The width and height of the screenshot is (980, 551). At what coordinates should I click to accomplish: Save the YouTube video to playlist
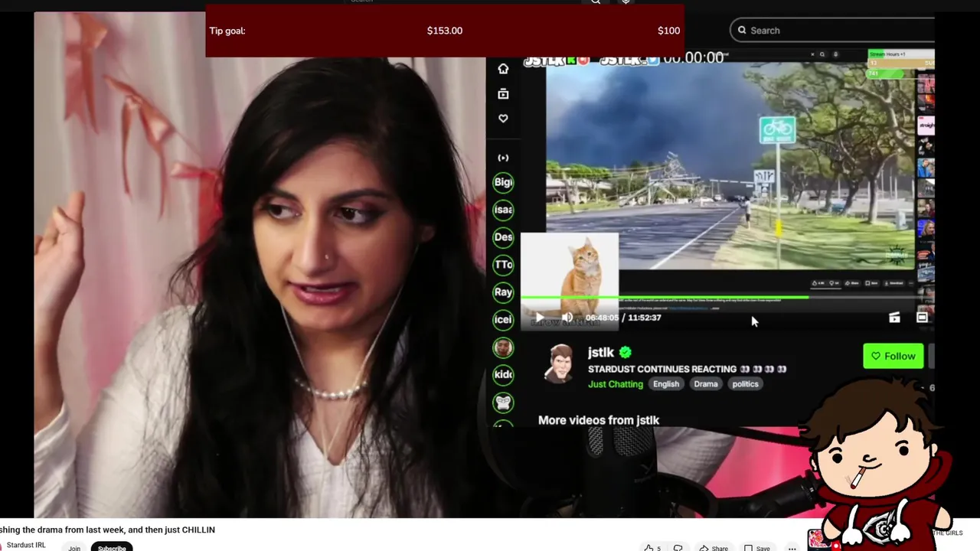coord(757,548)
